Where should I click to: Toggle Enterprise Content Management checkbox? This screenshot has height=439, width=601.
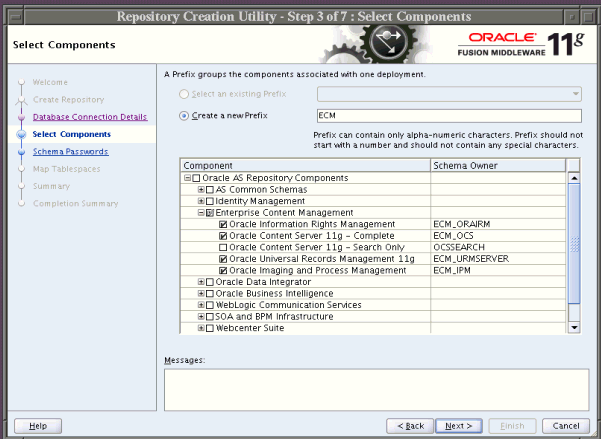click(x=210, y=213)
